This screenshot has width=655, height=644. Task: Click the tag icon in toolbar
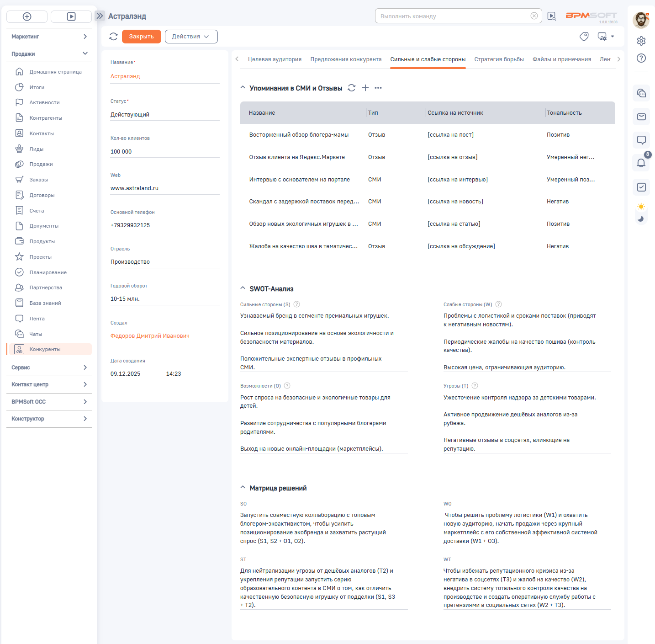[584, 37]
